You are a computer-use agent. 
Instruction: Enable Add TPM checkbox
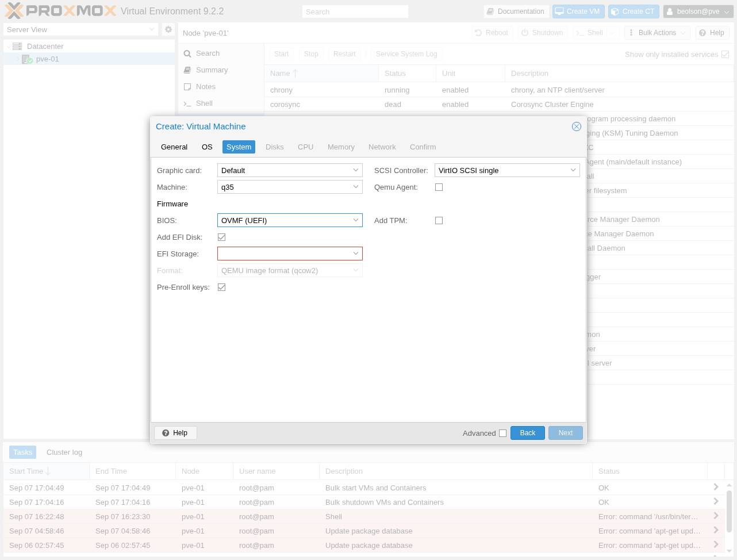(439, 220)
